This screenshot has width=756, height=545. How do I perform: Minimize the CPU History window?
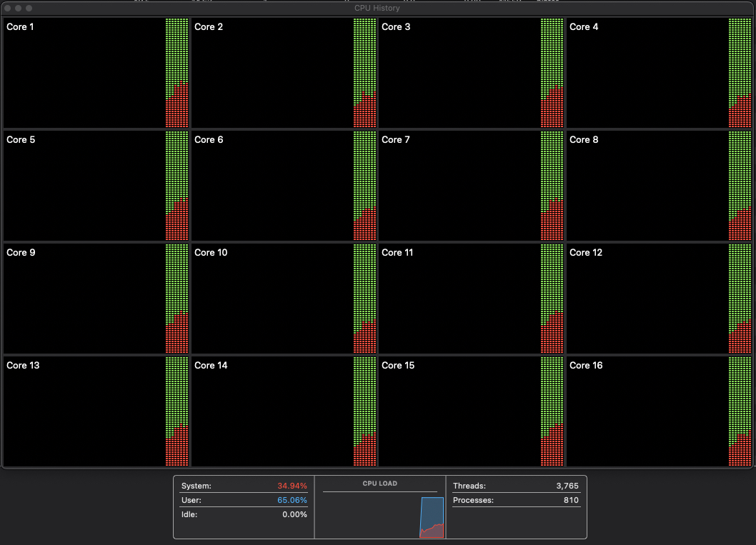(x=19, y=8)
